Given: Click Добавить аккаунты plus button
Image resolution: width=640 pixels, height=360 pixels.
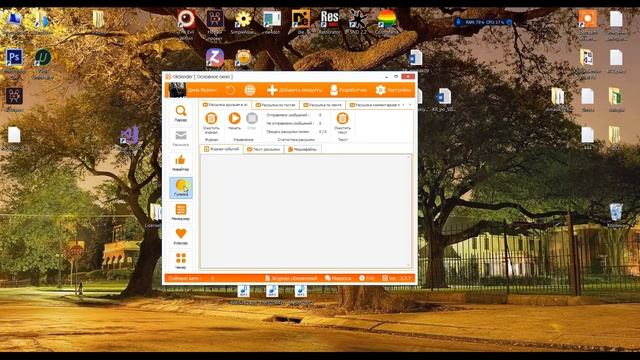Looking at the screenshot, I should (x=294, y=90).
